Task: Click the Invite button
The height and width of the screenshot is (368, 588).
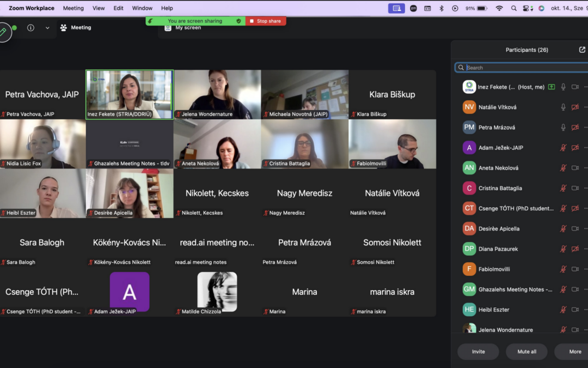Action: (478, 352)
